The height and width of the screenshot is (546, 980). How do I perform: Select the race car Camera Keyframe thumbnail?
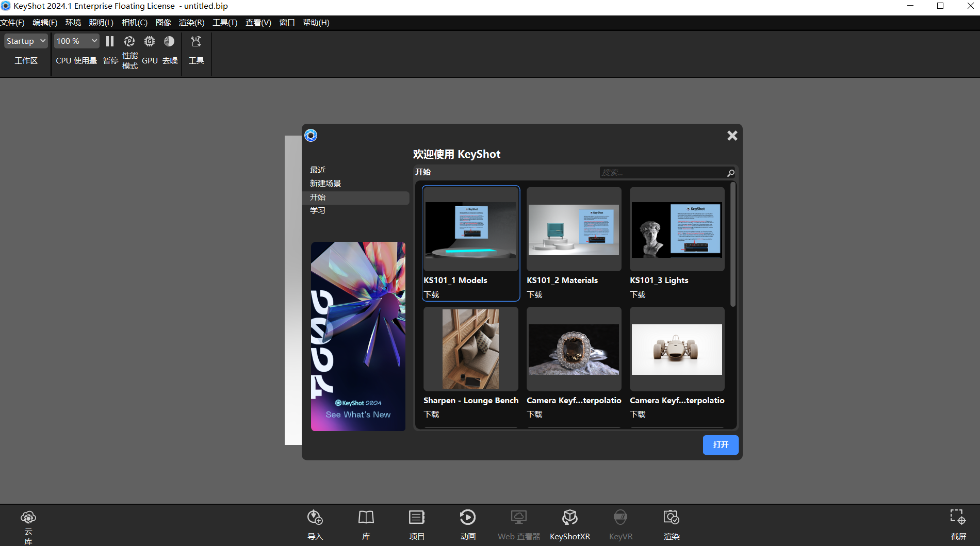(677, 349)
